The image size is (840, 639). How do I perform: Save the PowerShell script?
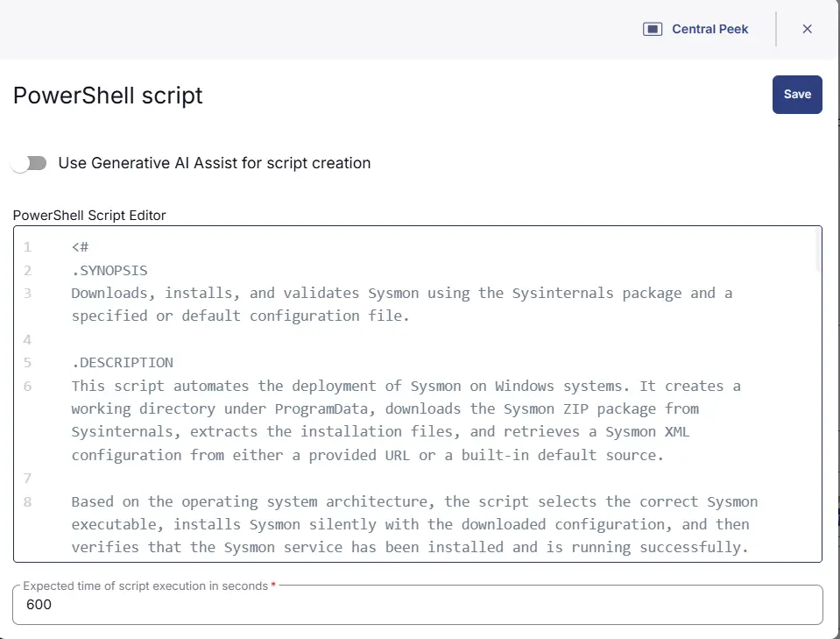796,95
